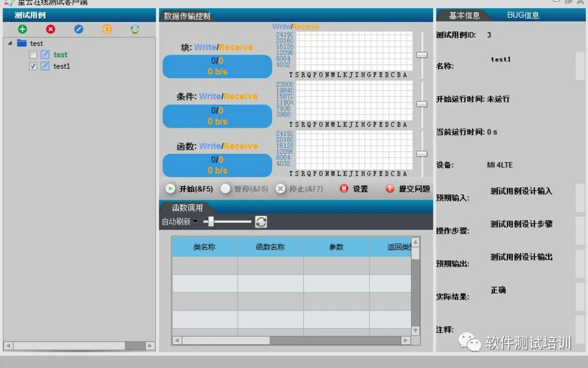Screen dimensions: 588x368
Task: Click the blue edit test case icon
Action: tap(79, 29)
